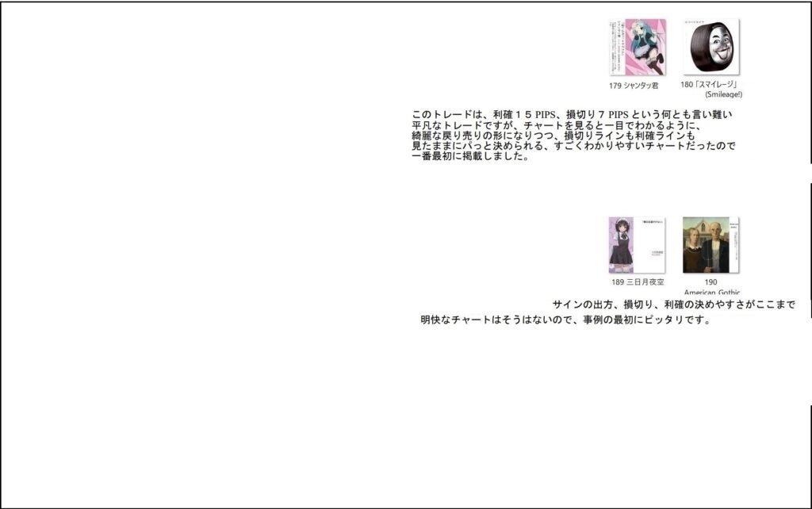The image size is (812, 509).
Task: Select the smiling tire face thumbnail
Action: pos(710,48)
